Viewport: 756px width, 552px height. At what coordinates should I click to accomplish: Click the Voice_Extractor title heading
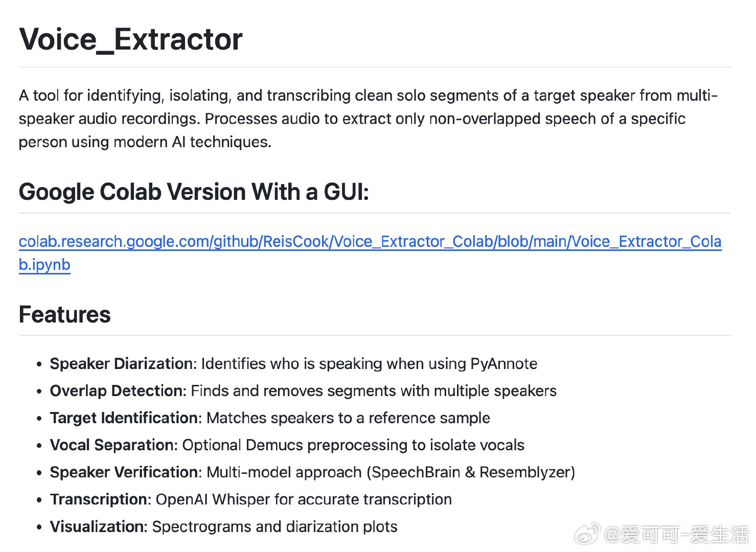point(131,39)
